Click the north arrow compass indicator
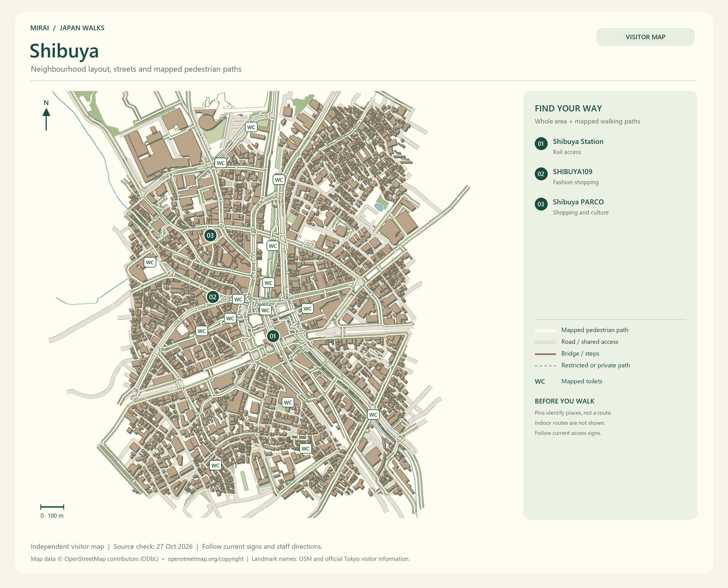Screen dimensions: 728x588 (46, 115)
